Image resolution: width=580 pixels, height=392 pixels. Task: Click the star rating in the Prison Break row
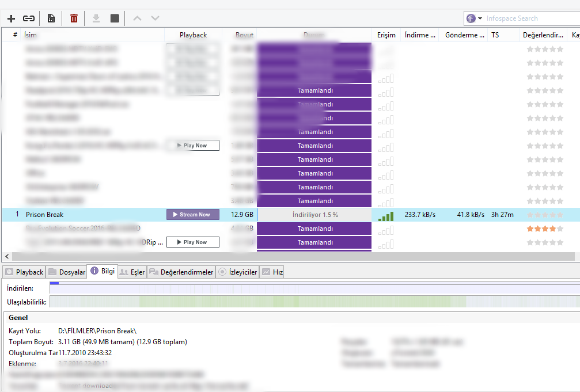pos(545,215)
